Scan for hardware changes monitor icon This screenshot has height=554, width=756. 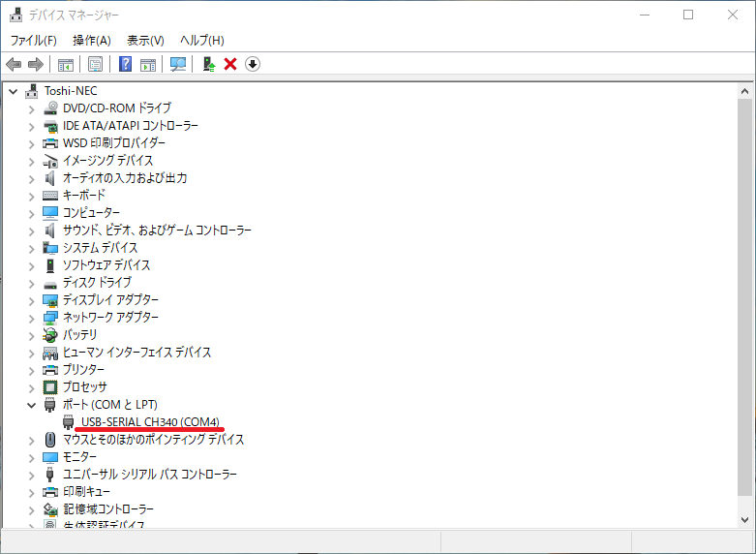click(x=178, y=64)
